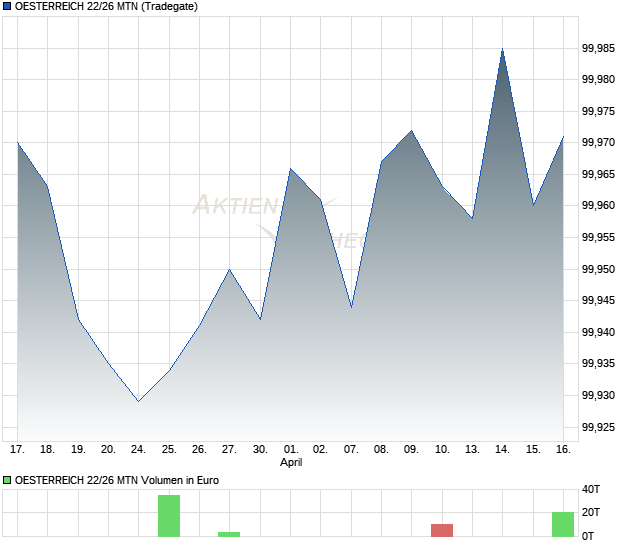Click the volume axis label '40T'
This screenshot has height=546, width=620.
pyautogui.click(x=591, y=489)
